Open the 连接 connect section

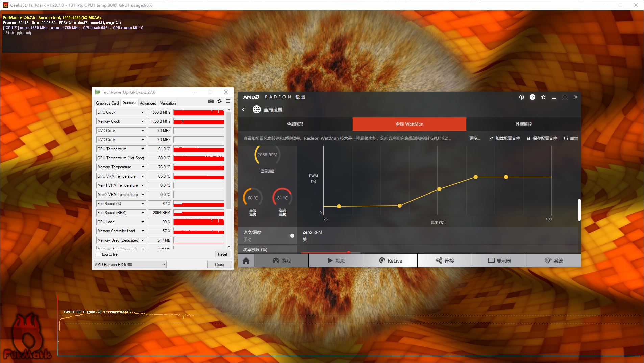click(445, 260)
